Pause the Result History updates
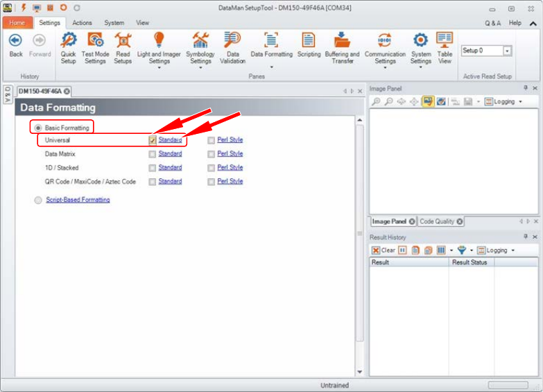This screenshot has width=543, height=392. point(402,250)
